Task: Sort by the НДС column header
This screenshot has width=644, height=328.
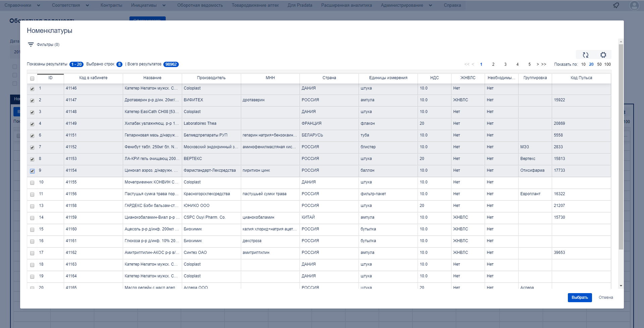Action: [434, 78]
